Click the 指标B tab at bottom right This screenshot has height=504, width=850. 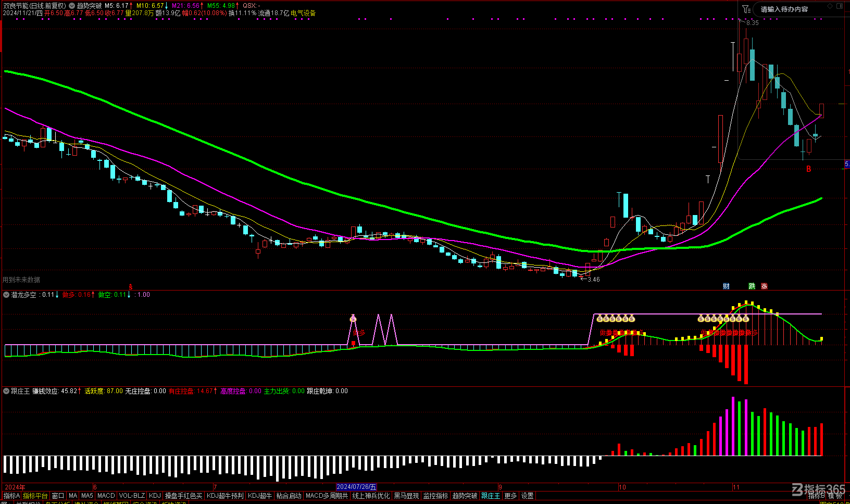click(816, 496)
